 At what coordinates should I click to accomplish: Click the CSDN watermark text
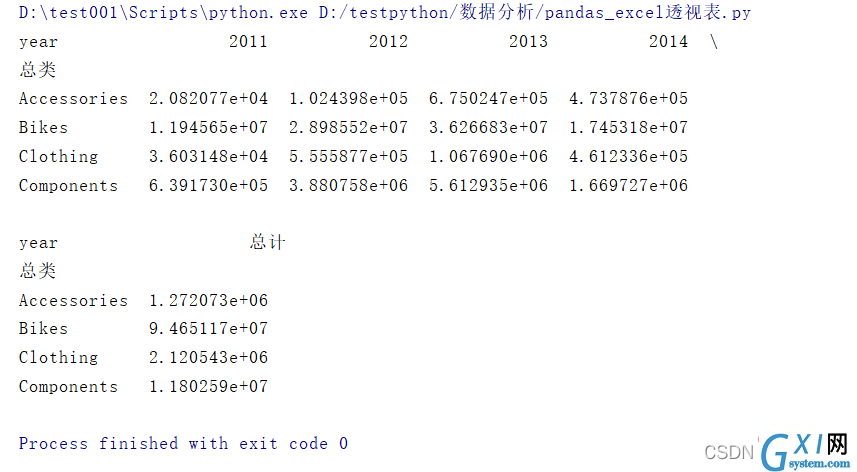click(729, 452)
